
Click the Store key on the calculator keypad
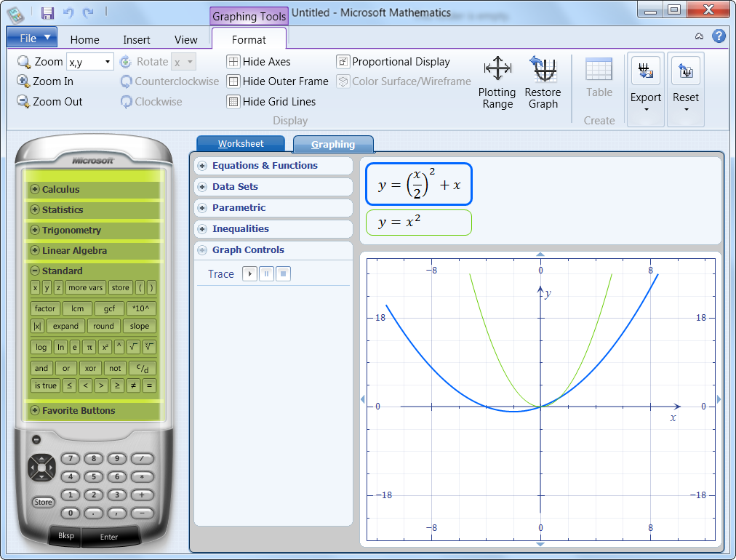[43, 502]
